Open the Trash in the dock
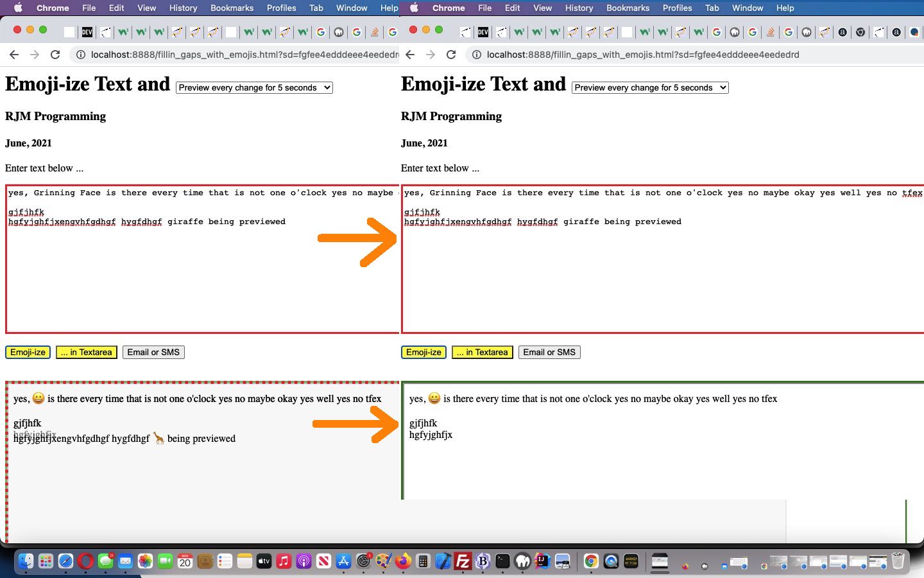The height and width of the screenshot is (578, 924). point(898,561)
